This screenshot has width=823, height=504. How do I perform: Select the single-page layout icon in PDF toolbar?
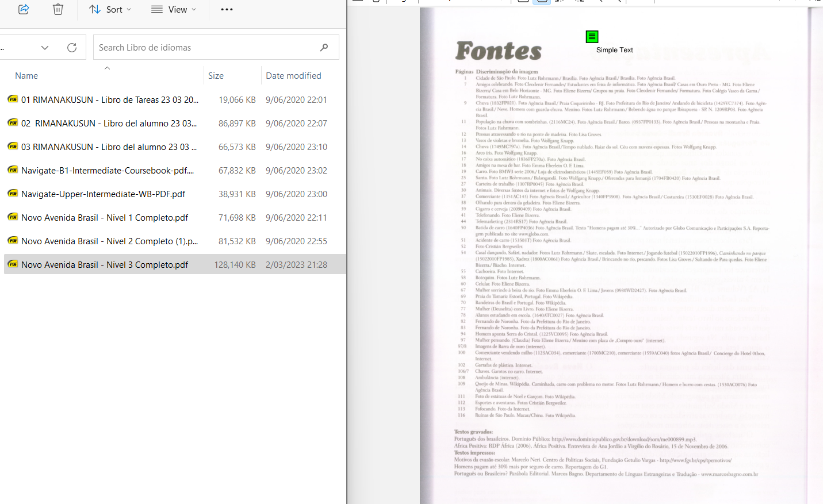(522, 2)
